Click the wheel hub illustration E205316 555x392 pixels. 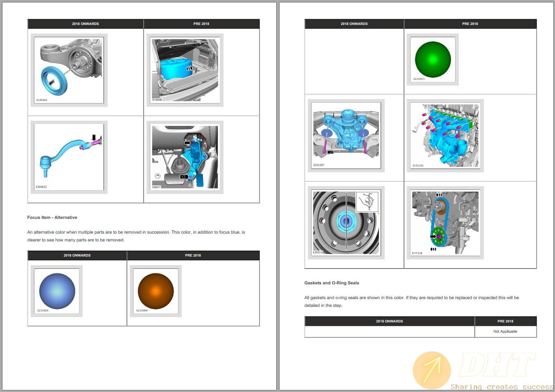346,223
